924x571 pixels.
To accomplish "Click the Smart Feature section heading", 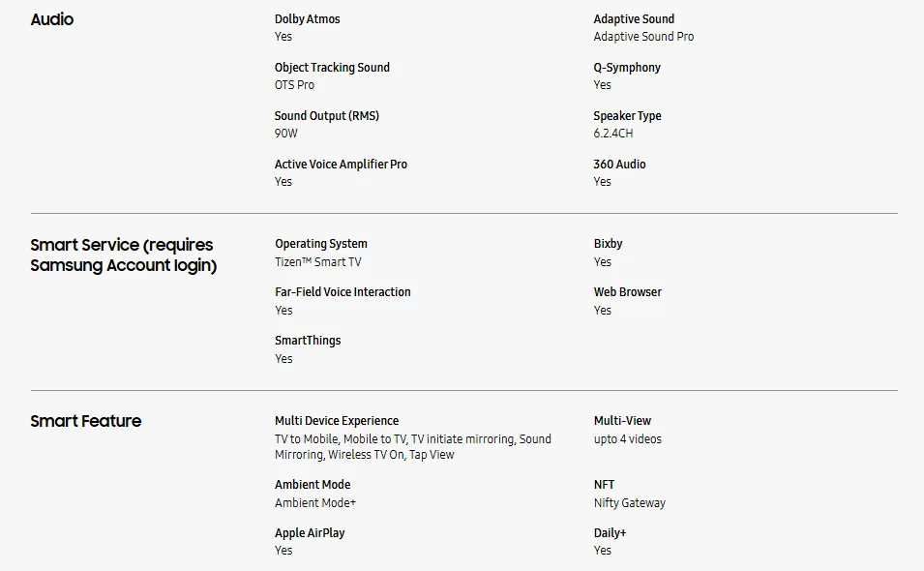I will click(86, 421).
